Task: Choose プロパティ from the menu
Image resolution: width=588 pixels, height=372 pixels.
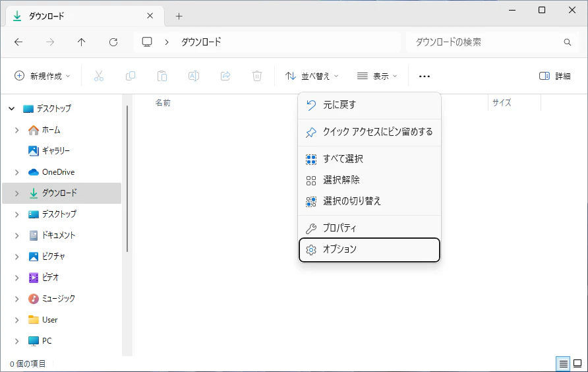Action: 369,228
